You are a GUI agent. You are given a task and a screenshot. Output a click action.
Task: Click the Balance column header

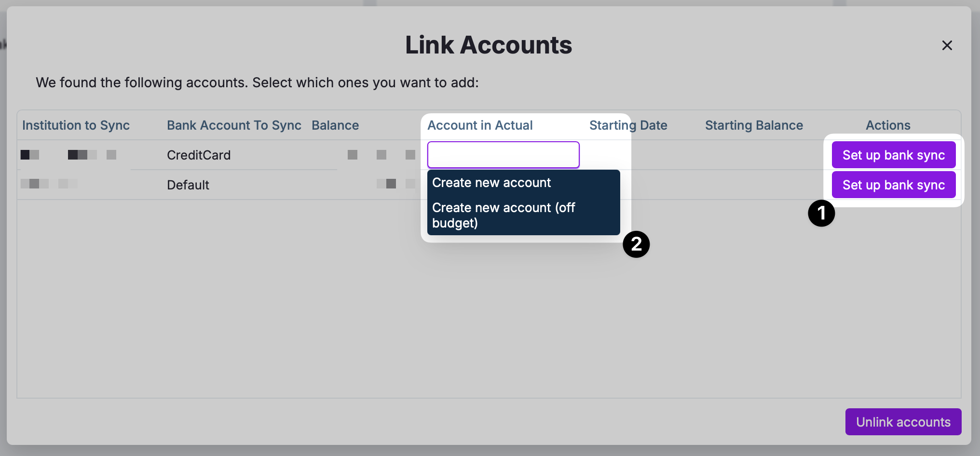coord(335,125)
